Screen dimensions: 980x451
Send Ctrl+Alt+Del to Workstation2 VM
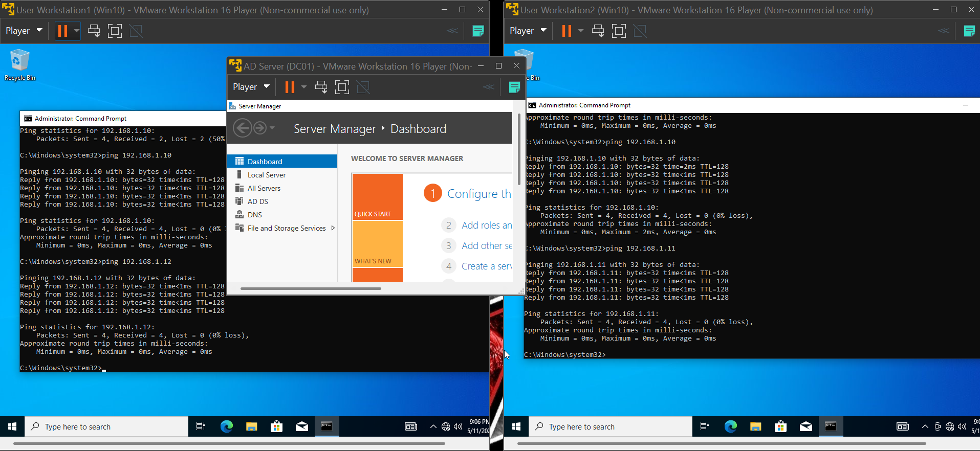click(x=598, y=31)
